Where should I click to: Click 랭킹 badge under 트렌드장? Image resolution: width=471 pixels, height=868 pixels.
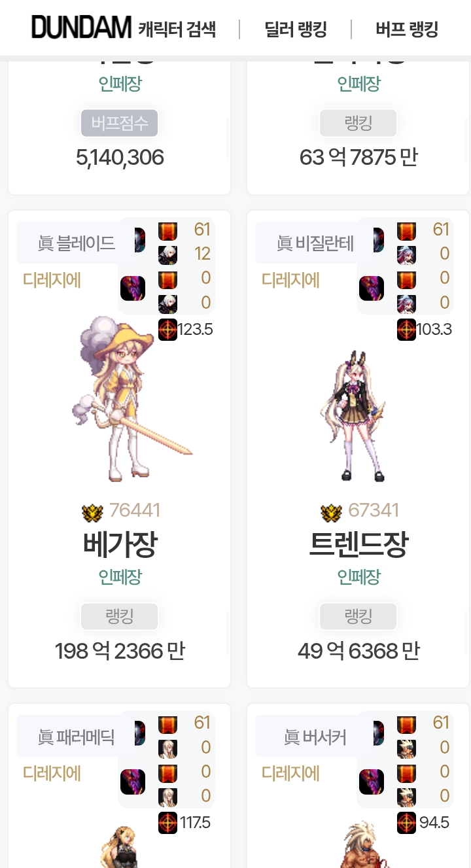(358, 616)
